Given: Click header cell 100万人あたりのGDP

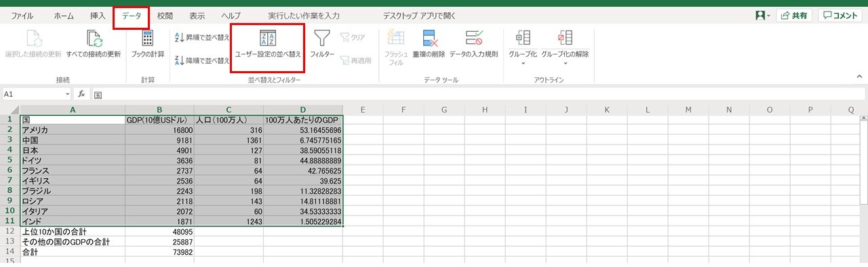Looking at the screenshot, I should tap(303, 119).
